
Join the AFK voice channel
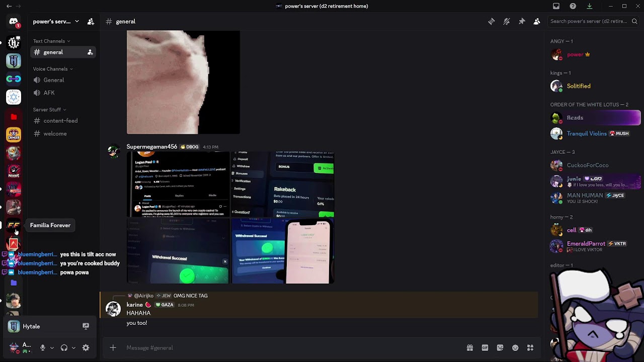[63, 93]
